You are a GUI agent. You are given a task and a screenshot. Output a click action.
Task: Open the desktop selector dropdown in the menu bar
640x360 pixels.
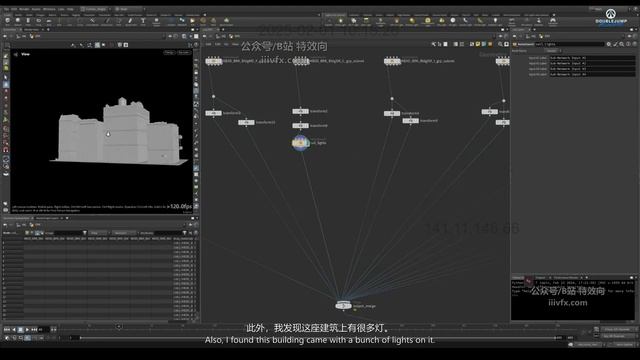coord(96,9)
